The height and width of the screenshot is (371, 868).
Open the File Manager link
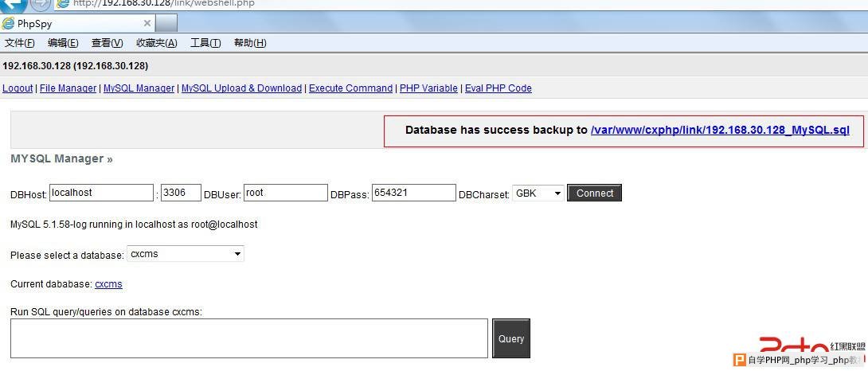[68, 88]
